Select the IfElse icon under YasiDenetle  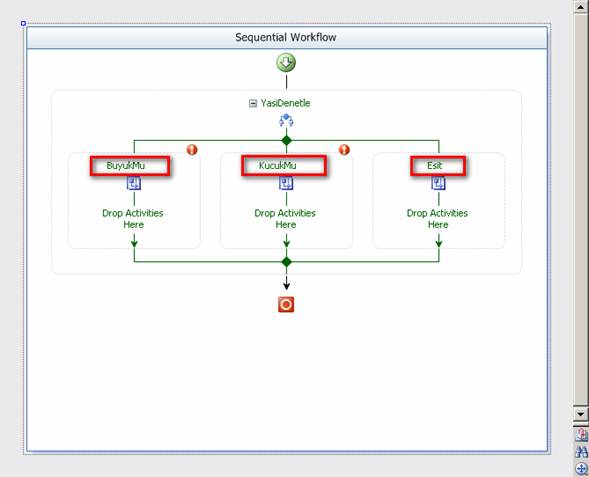click(x=286, y=120)
